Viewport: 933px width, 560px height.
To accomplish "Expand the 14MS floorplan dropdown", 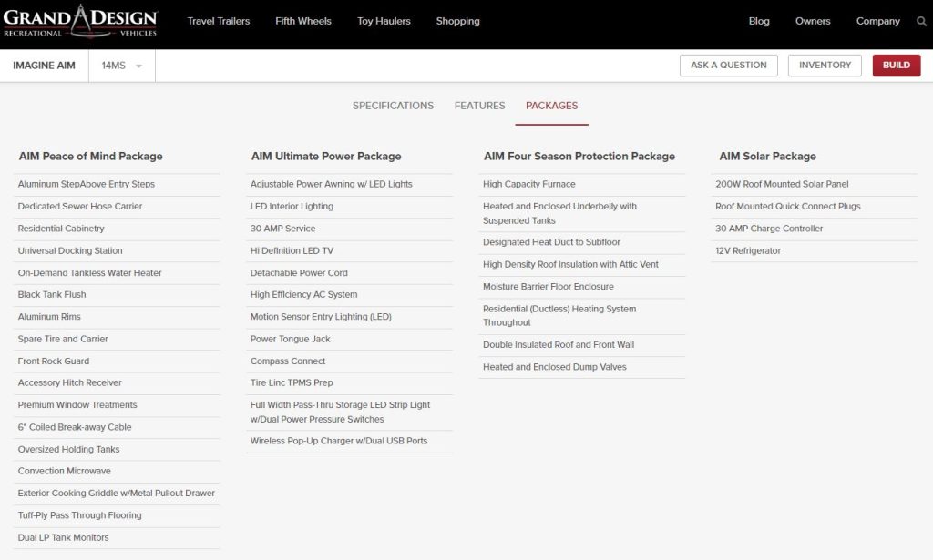I will coord(122,66).
